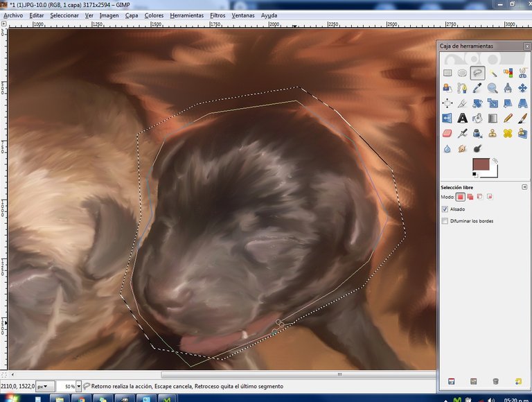Select the Smudge tool
532x402 pixels.
(x=462, y=149)
